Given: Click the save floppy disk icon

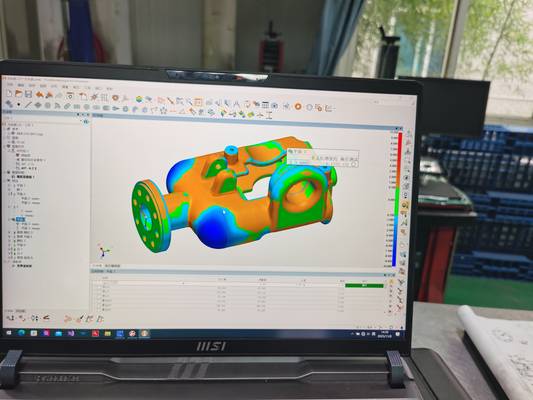Looking at the screenshot, I should (29, 94).
